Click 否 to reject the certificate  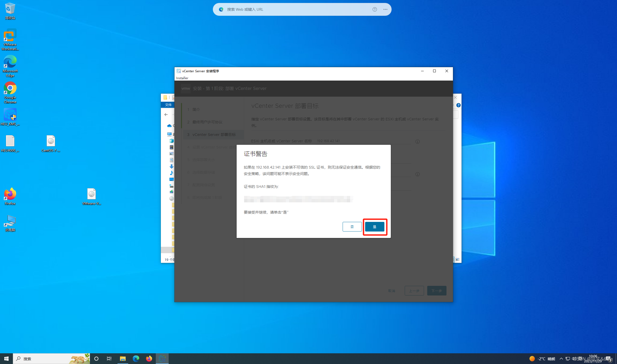click(352, 227)
